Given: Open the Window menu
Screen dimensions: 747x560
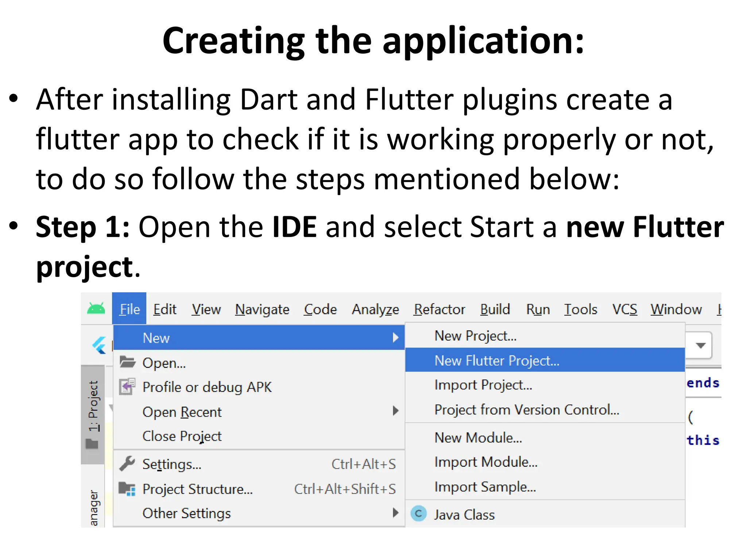Looking at the screenshot, I should 676,309.
